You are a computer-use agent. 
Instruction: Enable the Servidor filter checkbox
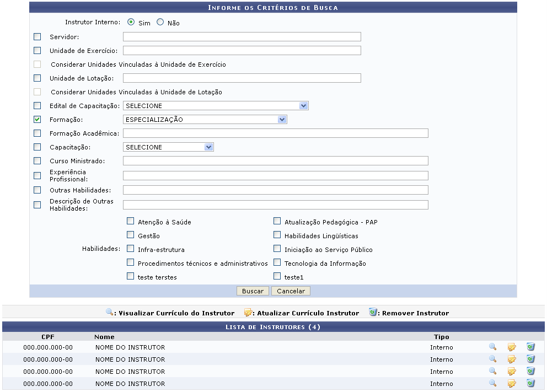pyautogui.click(x=37, y=37)
